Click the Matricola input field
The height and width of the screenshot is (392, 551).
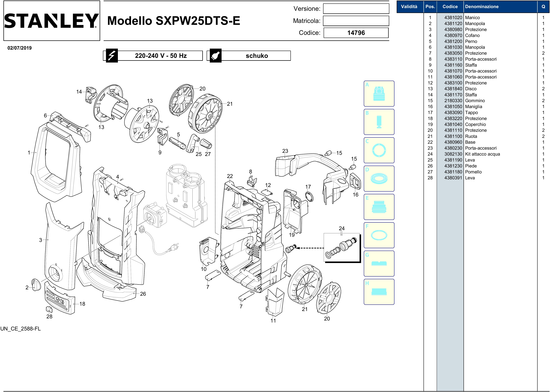click(x=356, y=21)
